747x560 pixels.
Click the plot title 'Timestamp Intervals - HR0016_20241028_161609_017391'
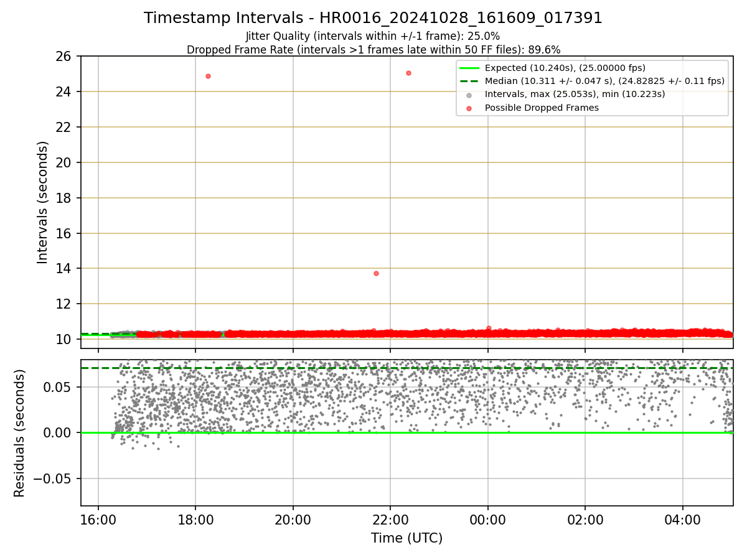click(373, 18)
